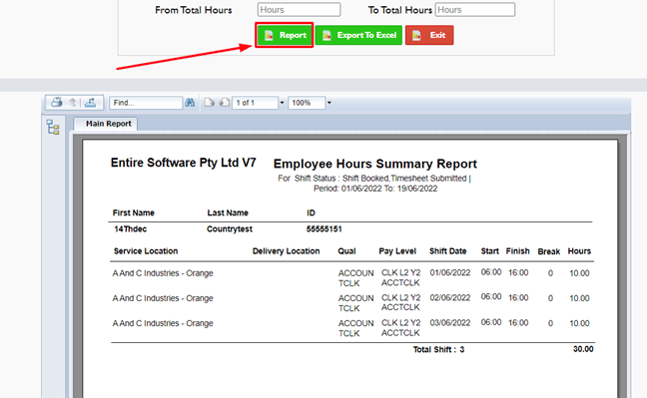Click the 'ID' column header
Screen dimensions: 647x398
click(311, 213)
